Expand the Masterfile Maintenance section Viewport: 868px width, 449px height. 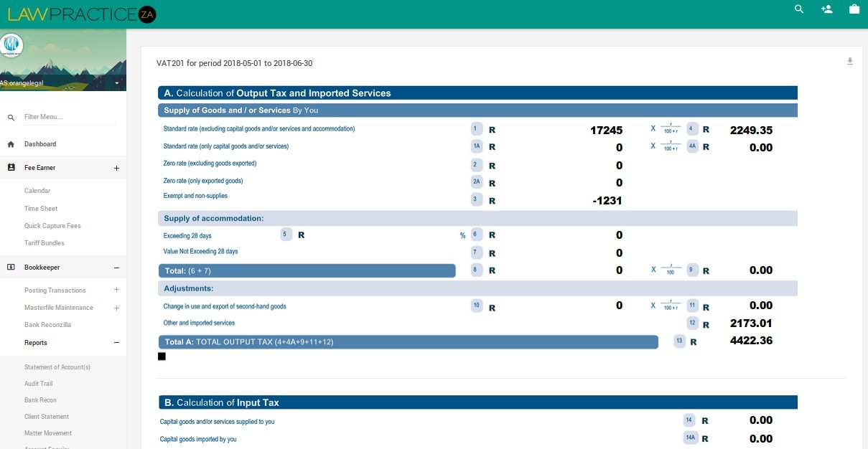(116, 307)
